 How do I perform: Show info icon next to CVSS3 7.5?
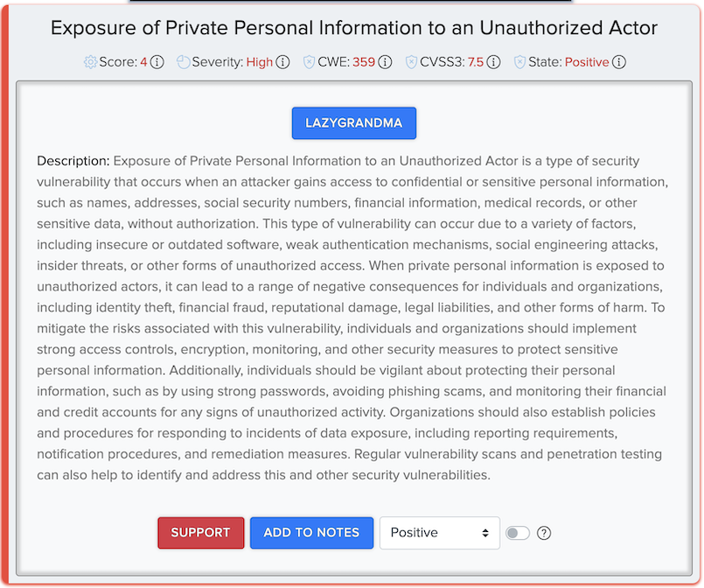(494, 62)
